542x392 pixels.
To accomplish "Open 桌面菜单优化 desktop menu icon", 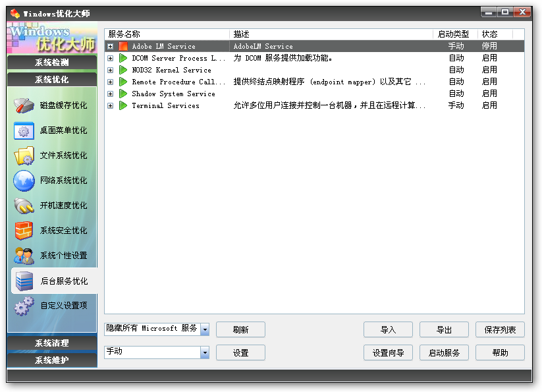I will (24, 130).
